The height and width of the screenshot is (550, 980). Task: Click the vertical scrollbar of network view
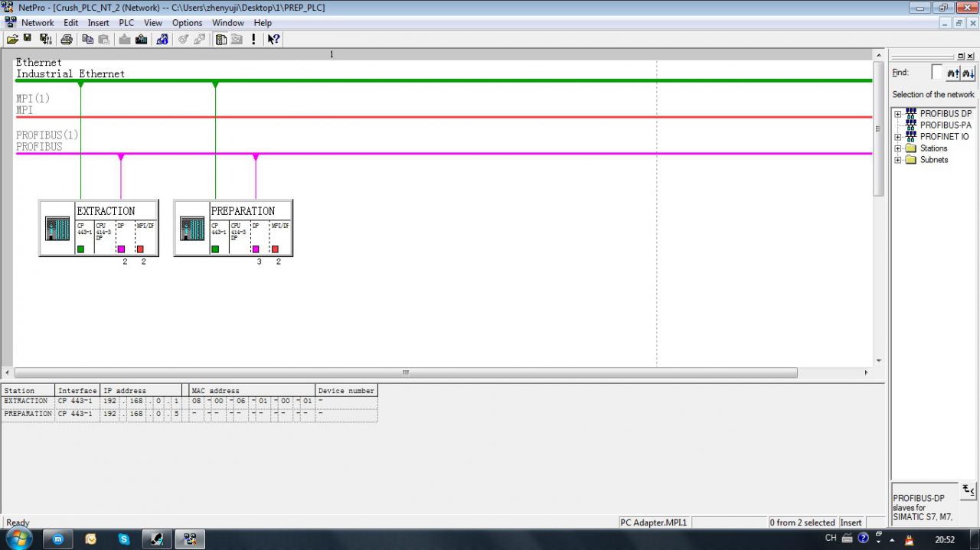pos(878,208)
